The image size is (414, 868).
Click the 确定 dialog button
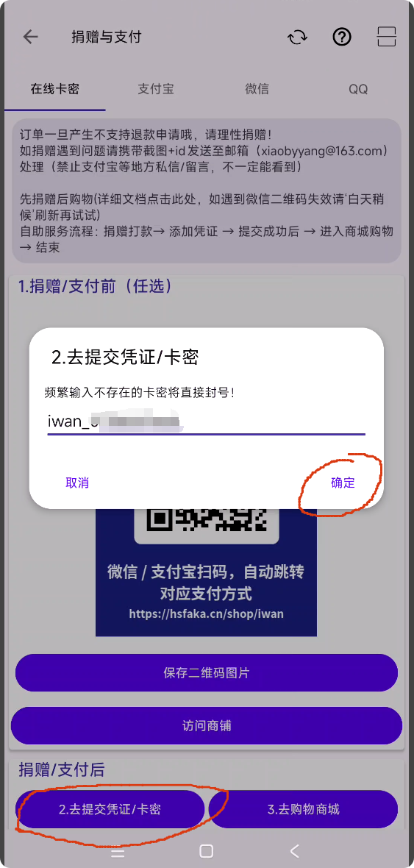click(x=343, y=483)
